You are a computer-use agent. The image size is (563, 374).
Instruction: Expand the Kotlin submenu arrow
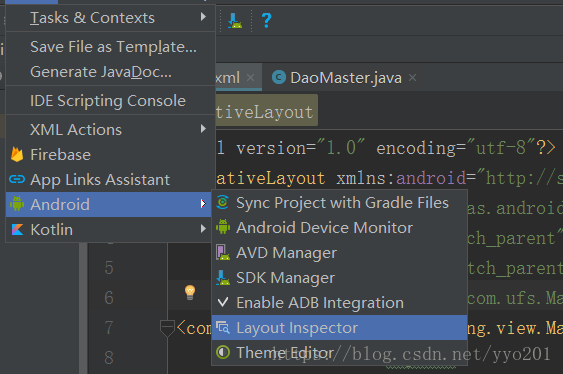click(203, 229)
